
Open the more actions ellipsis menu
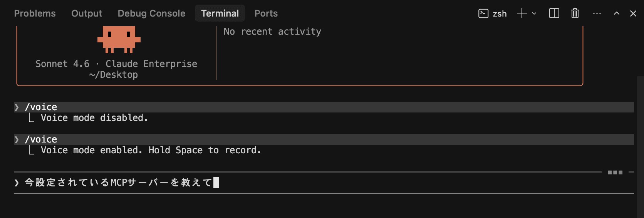point(597,13)
